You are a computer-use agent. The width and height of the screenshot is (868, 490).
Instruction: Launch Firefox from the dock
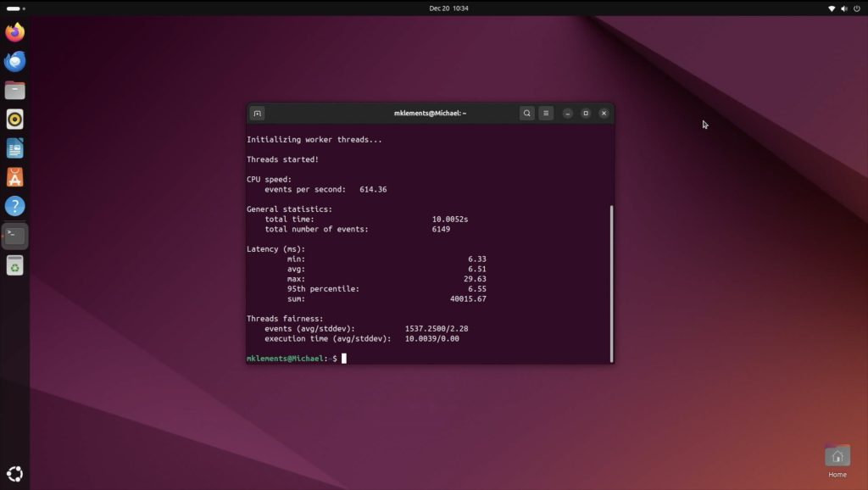14,31
